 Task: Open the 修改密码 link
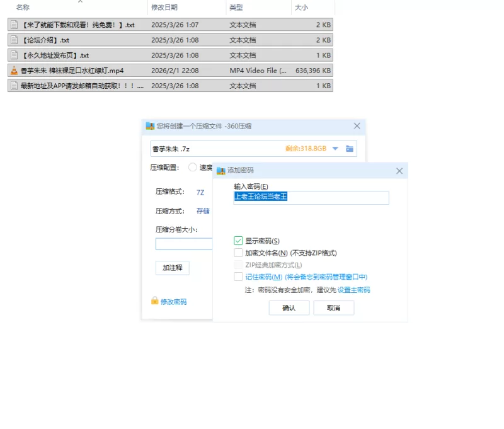pos(174,302)
